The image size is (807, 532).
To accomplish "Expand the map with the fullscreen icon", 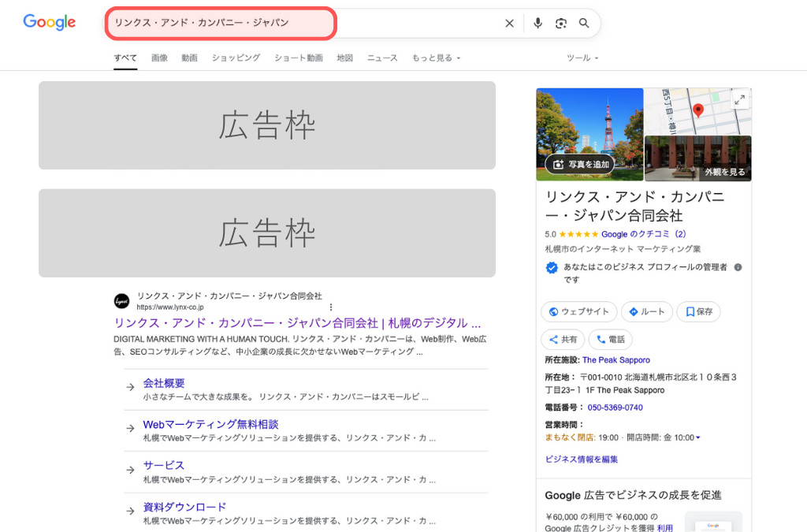I will pyautogui.click(x=739, y=99).
